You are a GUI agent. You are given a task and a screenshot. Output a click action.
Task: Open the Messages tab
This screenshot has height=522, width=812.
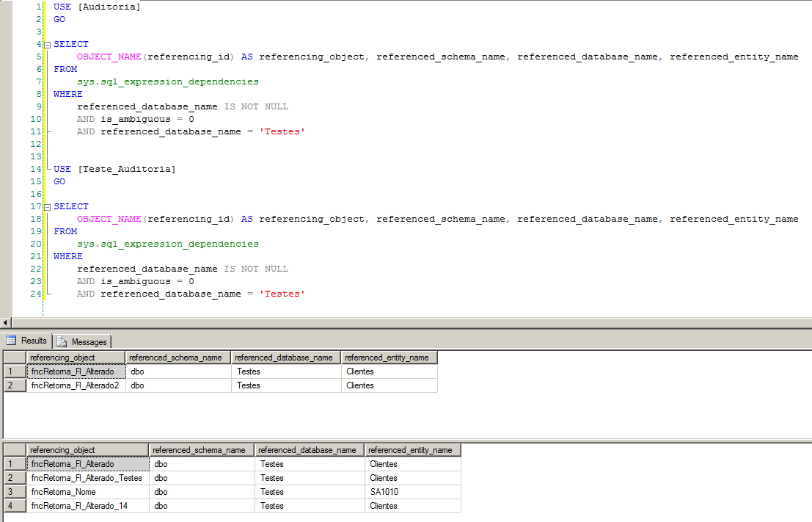pos(82,342)
